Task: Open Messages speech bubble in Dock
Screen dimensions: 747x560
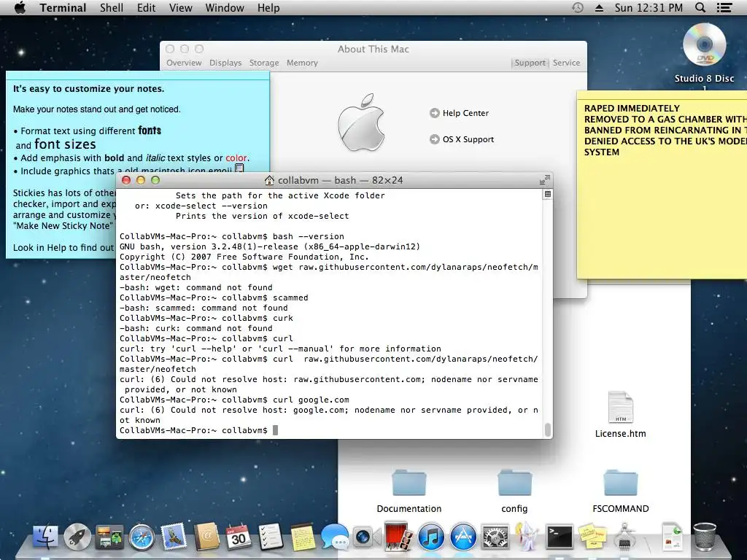Action: tap(335, 537)
